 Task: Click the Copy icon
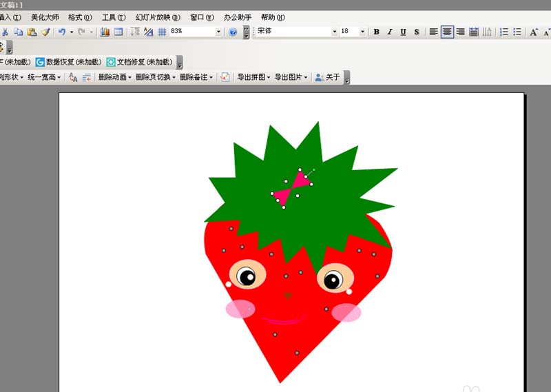click(x=19, y=32)
